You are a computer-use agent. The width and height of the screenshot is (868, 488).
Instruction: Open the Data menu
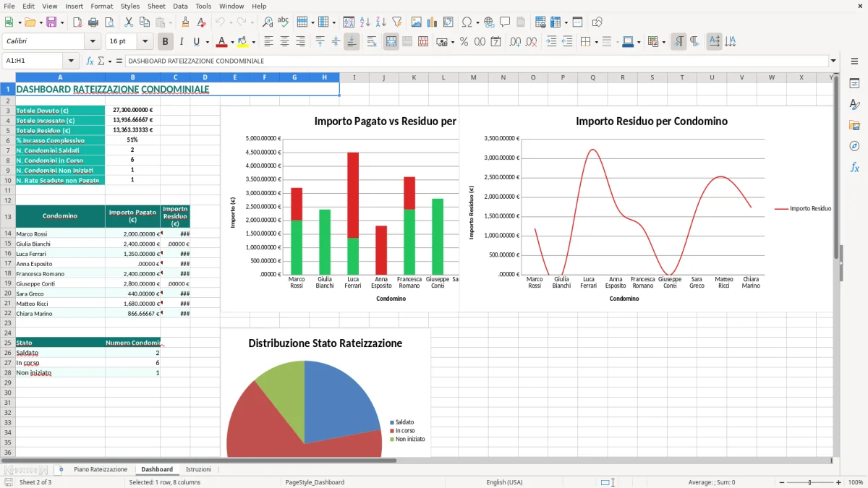[180, 6]
